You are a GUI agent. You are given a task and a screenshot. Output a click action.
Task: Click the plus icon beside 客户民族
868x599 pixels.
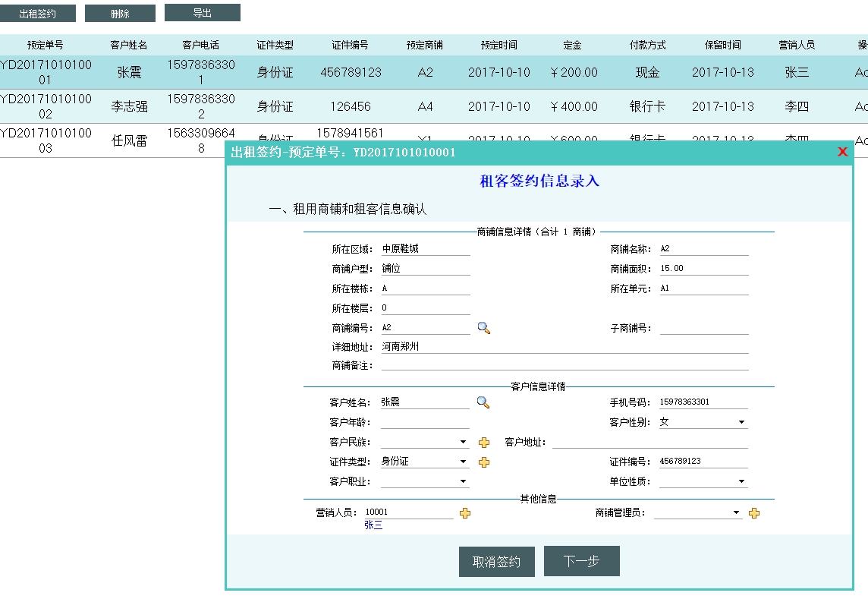(484, 443)
